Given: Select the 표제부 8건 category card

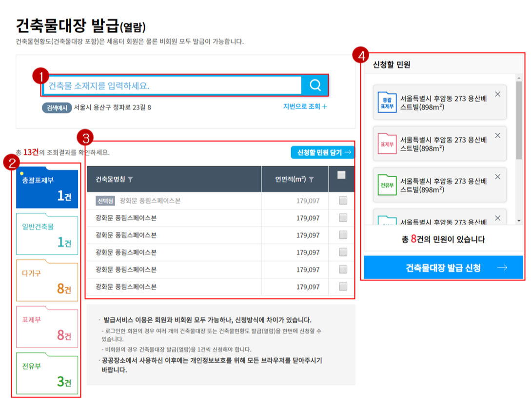Looking at the screenshot, I should coord(47,327).
